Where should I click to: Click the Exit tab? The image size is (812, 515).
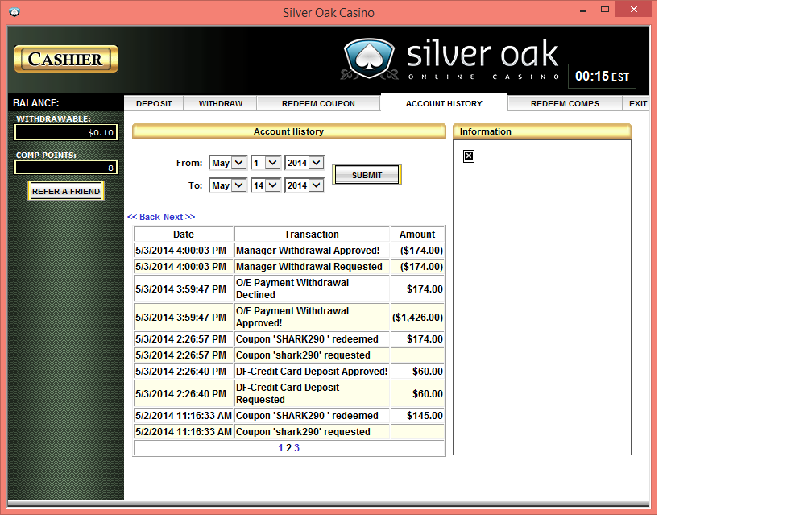click(x=637, y=104)
